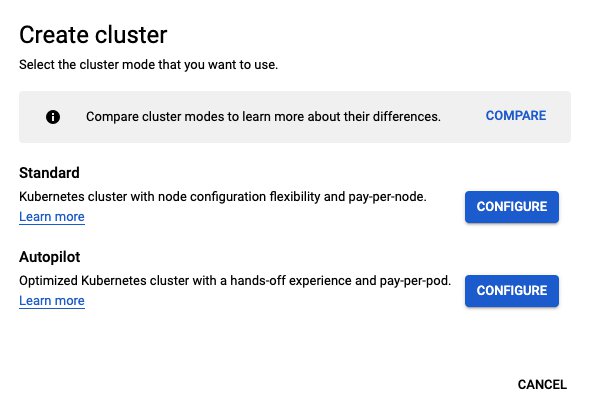Click the Autopilot description about hands-off experience
This screenshot has width=590, height=394.
pyautogui.click(x=235, y=281)
